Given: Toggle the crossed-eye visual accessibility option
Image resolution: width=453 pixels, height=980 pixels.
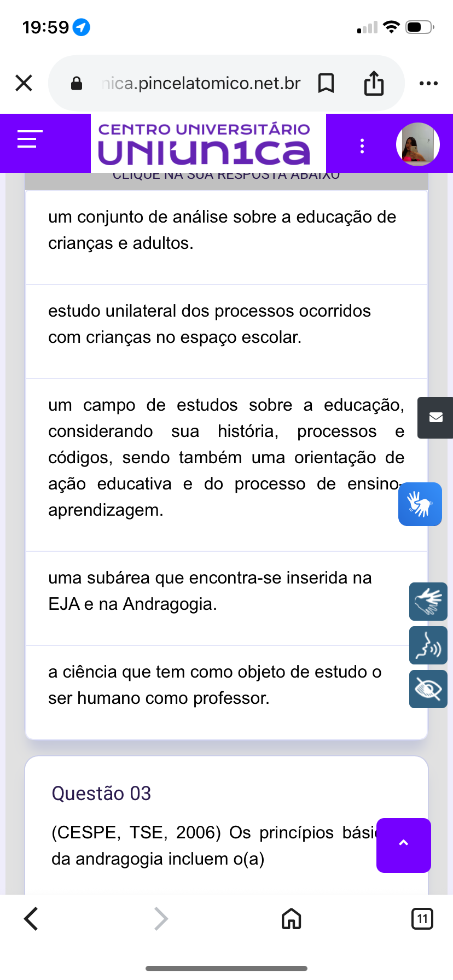Looking at the screenshot, I should [x=428, y=689].
